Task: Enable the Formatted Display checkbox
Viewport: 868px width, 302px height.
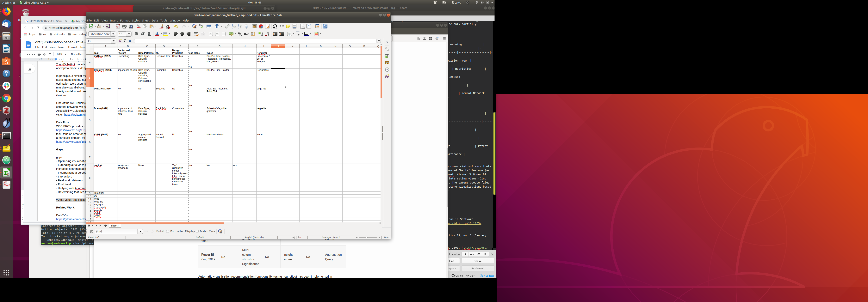Action: point(167,231)
